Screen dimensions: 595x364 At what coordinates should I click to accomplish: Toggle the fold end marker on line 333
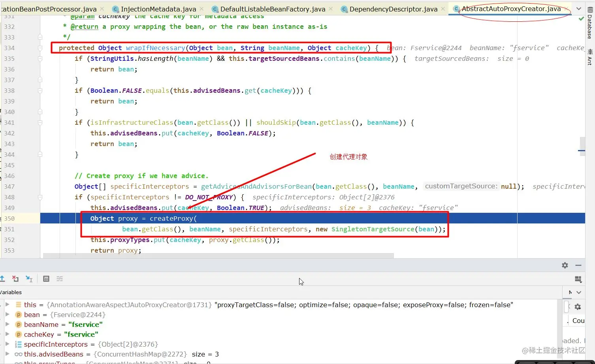[40, 37]
